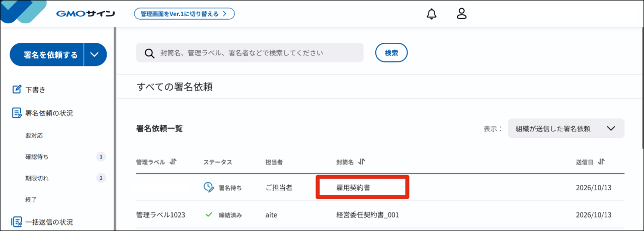Sort by 封筒名 arrows icon
644x231 pixels.
(362, 162)
